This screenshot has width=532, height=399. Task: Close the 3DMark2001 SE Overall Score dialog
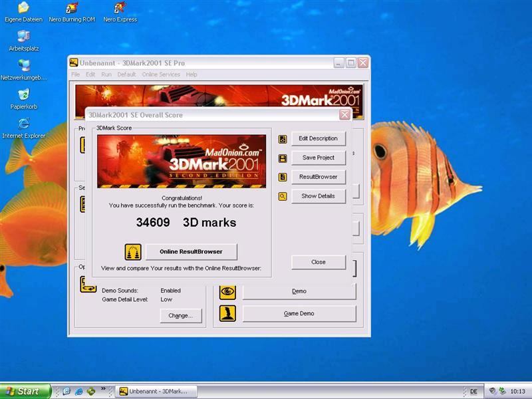coord(344,114)
